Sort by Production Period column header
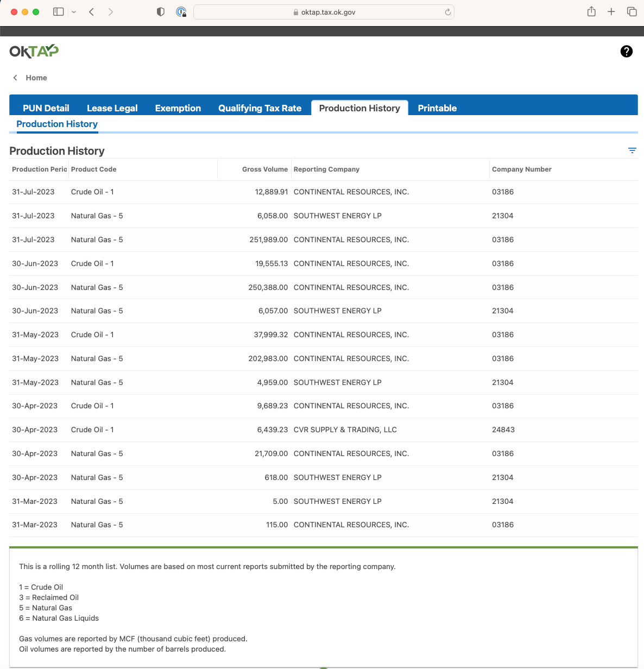644x669 pixels. pyautogui.click(x=39, y=169)
